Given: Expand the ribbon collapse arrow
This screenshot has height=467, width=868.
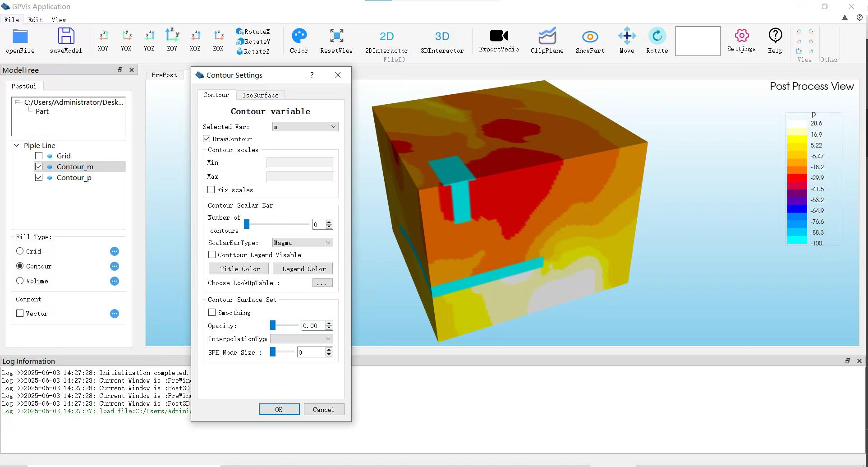Looking at the screenshot, I should tap(845, 18).
